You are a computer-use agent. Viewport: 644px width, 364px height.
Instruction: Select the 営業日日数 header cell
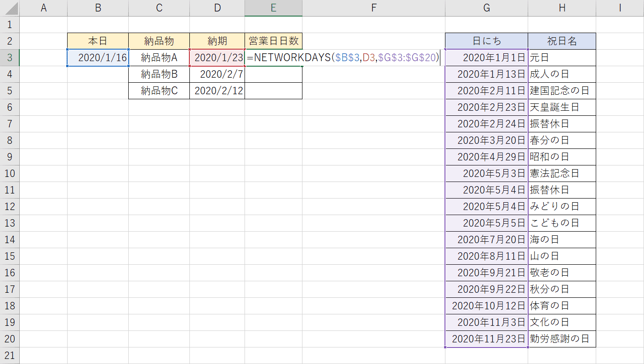tap(274, 41)
